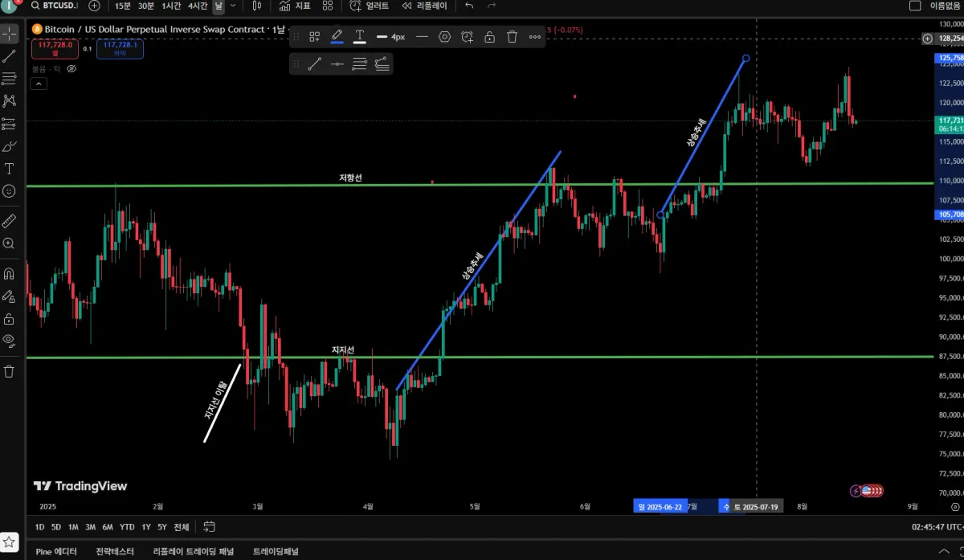The image size is (964, 560).
Task: Select the zoom in tool
Action: [10, 243]
